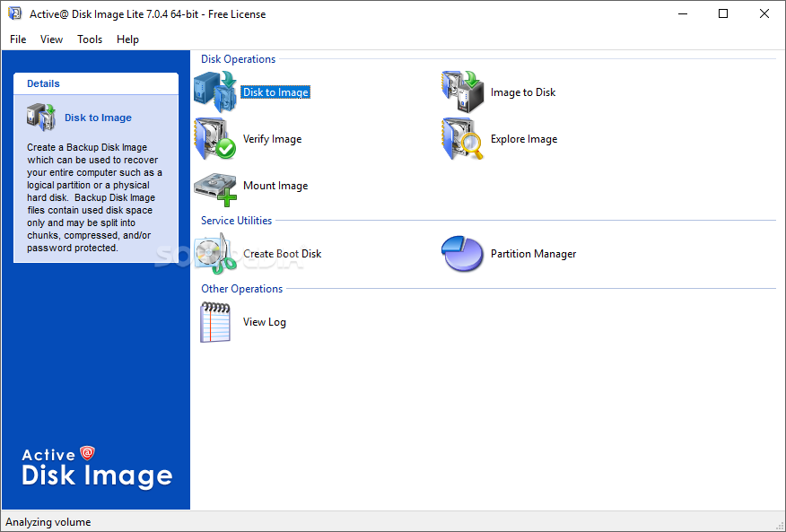This screenshot has height=532, width=786.
Task: Click the Verify Image checkmark icon
Action: point(215,139)
